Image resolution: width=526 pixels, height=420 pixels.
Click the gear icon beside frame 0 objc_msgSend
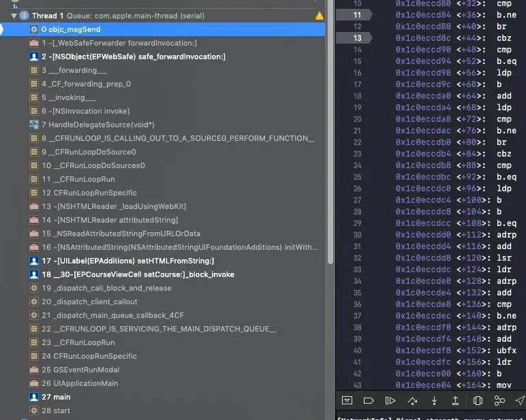pos(34,29)
